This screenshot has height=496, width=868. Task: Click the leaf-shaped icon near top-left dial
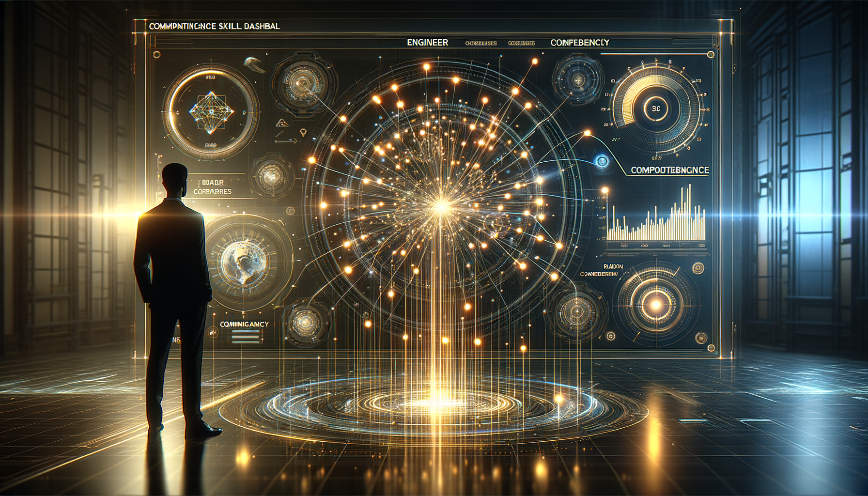[254, 63]
